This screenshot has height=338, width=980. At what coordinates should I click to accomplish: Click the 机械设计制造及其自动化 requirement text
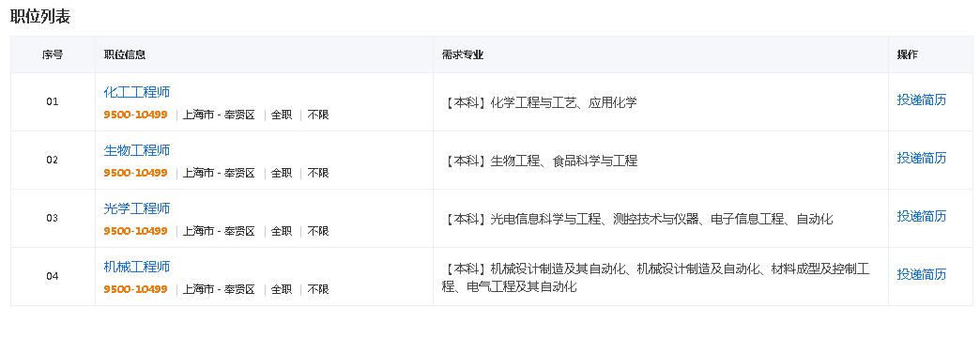point(559,269)
